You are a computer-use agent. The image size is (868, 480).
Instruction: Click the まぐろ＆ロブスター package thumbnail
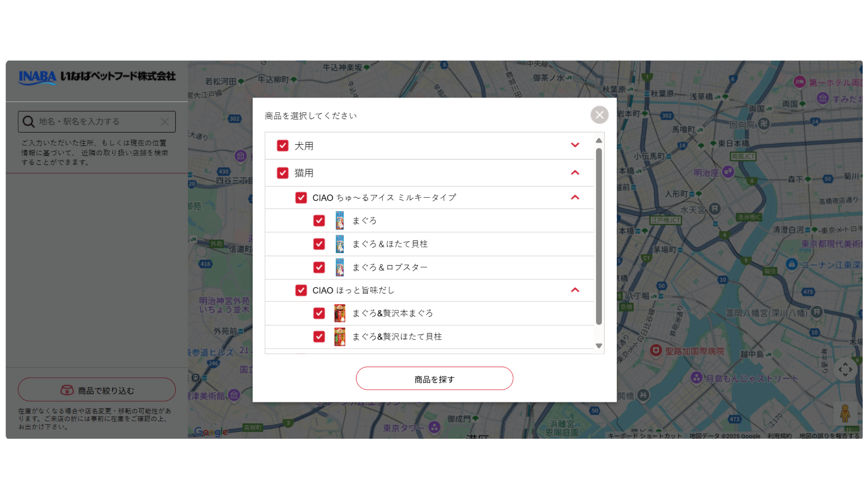[340, 267]
